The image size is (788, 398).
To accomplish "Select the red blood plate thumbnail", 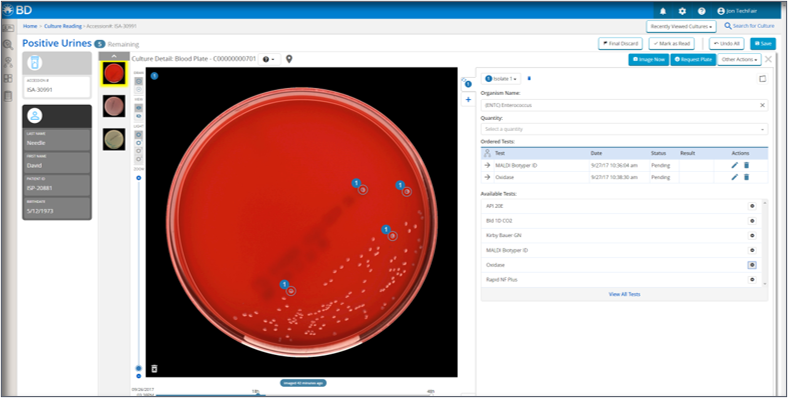I will (114, 73).
